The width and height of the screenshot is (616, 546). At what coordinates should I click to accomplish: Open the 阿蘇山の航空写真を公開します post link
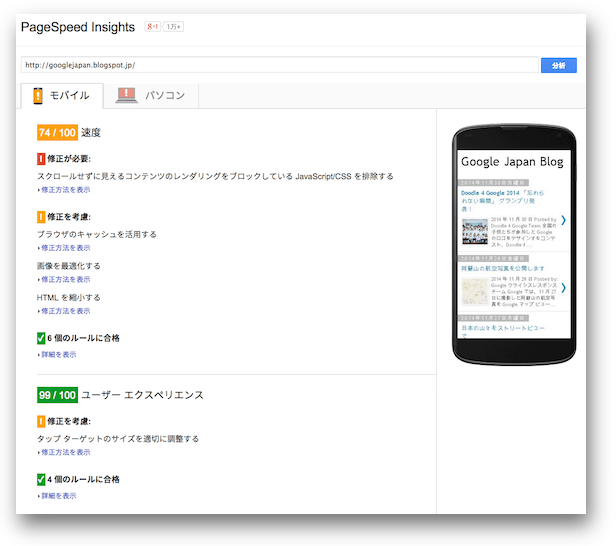pyautogui.click(x=502, y=268)
